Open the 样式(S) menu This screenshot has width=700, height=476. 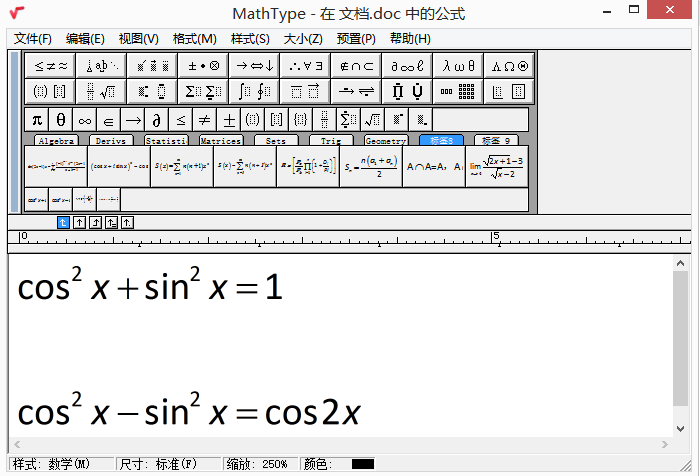click(250, 39)
